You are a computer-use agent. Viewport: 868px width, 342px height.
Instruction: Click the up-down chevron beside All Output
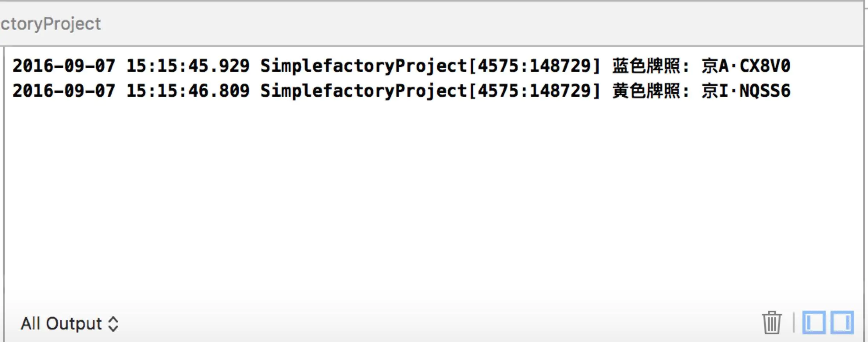coord(113,324)
